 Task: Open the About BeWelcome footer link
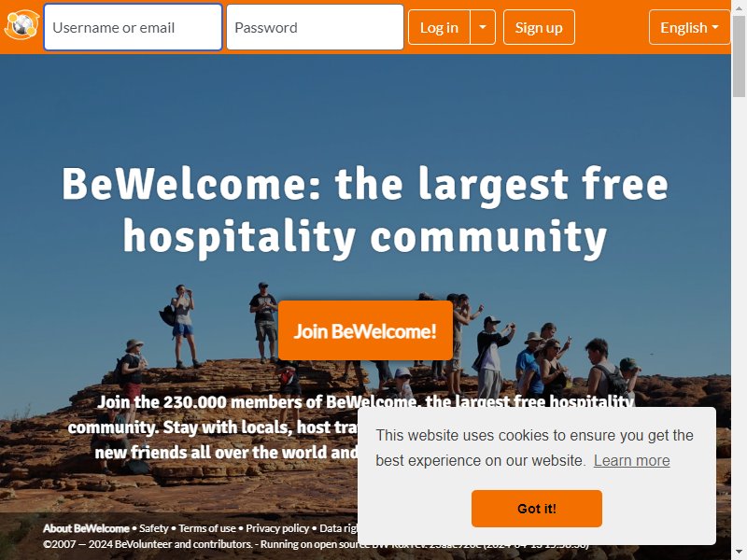click(x=86, y=528)
